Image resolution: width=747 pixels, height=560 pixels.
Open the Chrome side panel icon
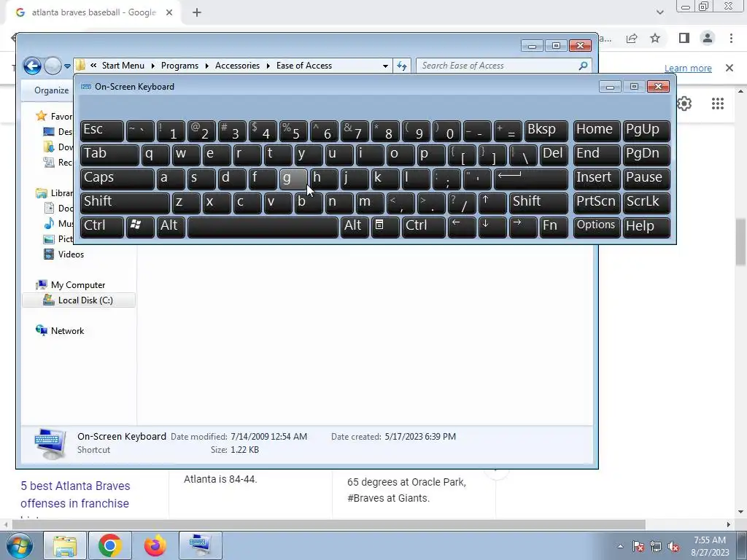coord(684,38)
